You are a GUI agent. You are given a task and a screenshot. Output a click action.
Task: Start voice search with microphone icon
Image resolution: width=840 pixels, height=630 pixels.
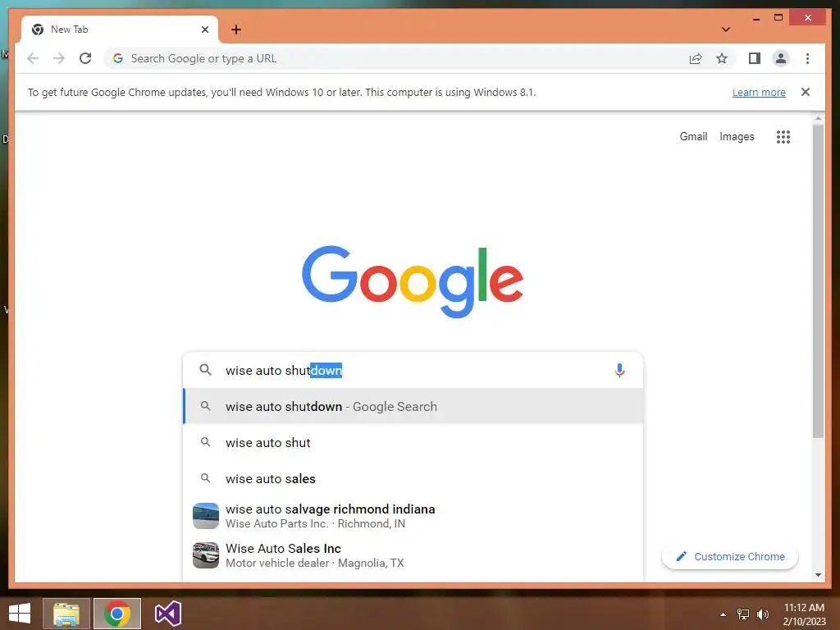pos(619,370)
